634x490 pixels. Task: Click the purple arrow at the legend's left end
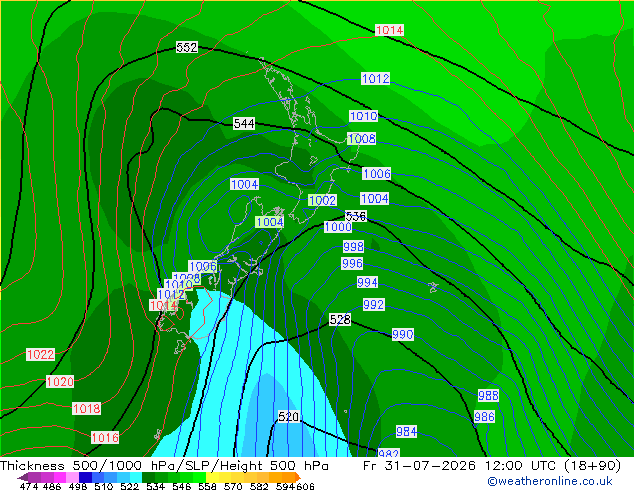(x=23, y=477)
